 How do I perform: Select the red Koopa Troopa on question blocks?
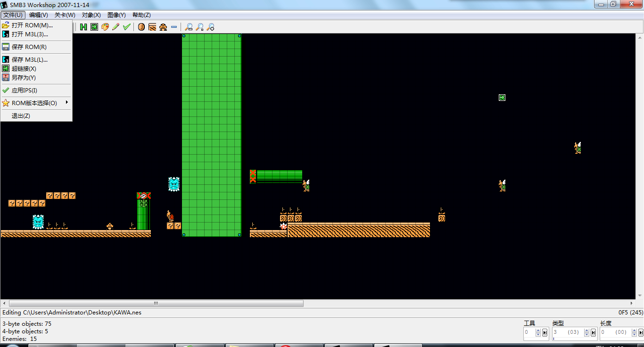(170, 216)
